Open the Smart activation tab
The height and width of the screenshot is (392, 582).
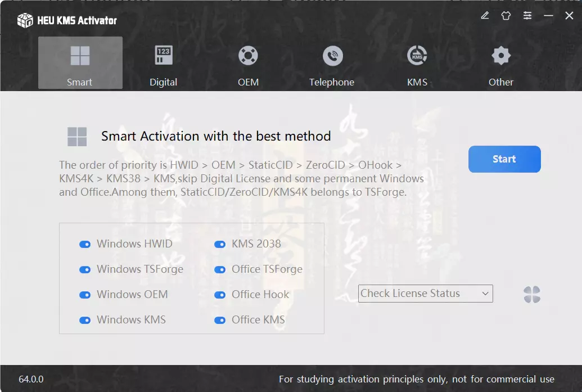coord(80,63)
